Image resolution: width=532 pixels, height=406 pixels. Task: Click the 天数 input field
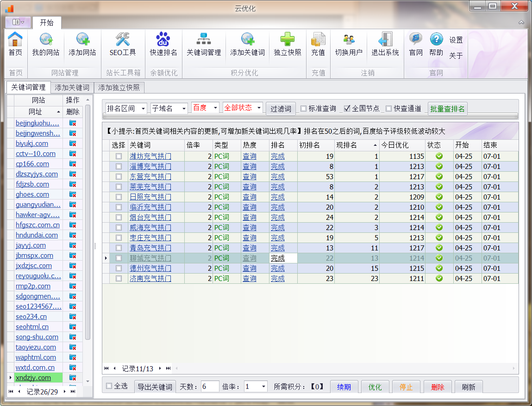(210, 387)
